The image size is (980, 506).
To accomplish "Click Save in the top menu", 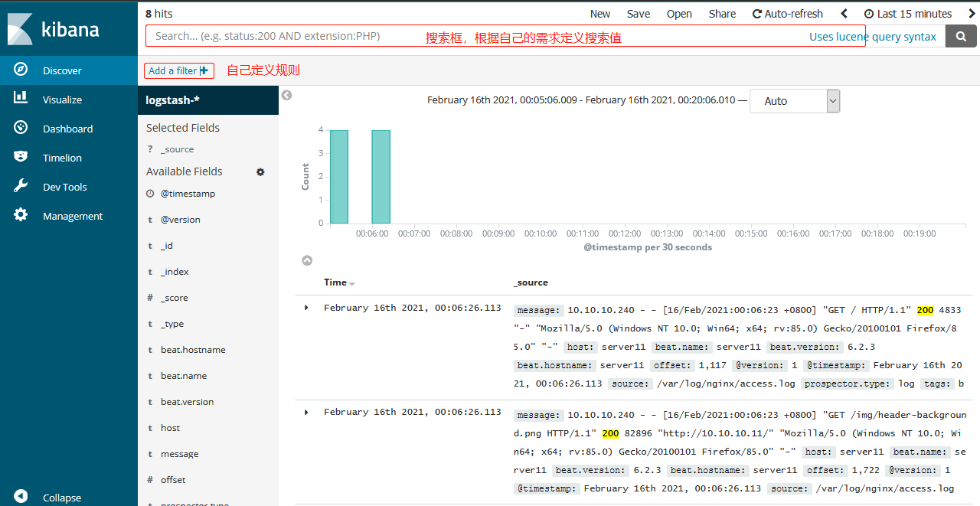I will pyautogui.click(x=639, y=14).
